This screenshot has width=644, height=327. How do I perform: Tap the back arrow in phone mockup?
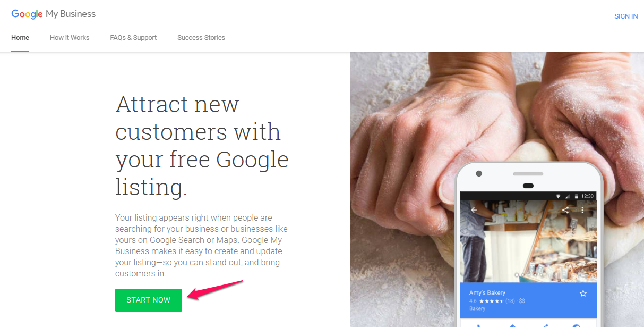pos(474,210)
